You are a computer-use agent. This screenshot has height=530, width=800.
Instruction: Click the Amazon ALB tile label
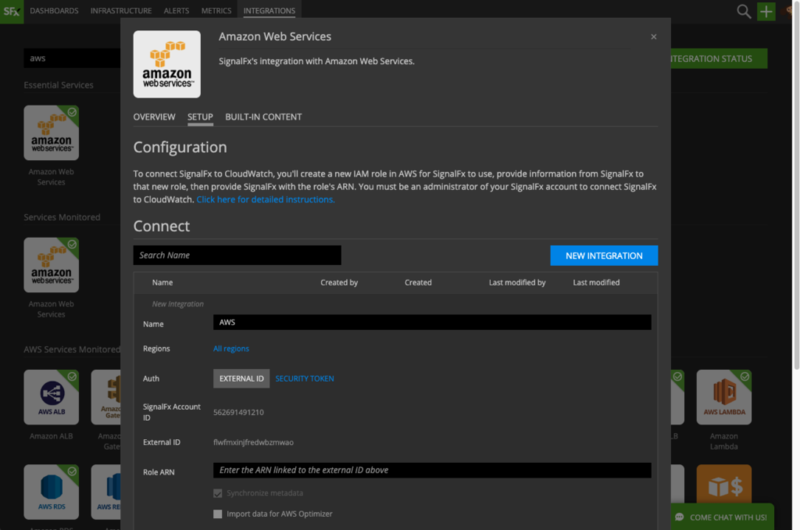[x=51, y=436]
